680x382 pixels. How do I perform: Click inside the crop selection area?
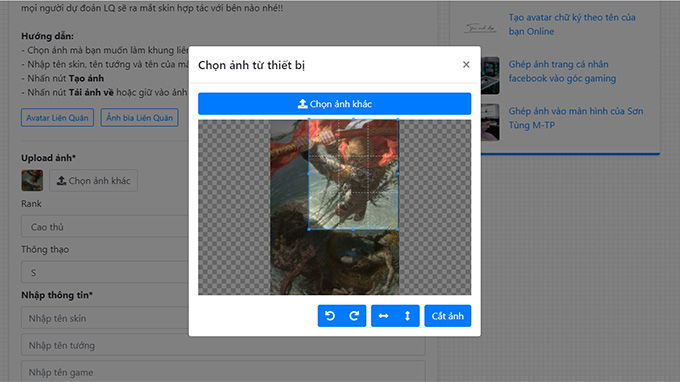353,174
